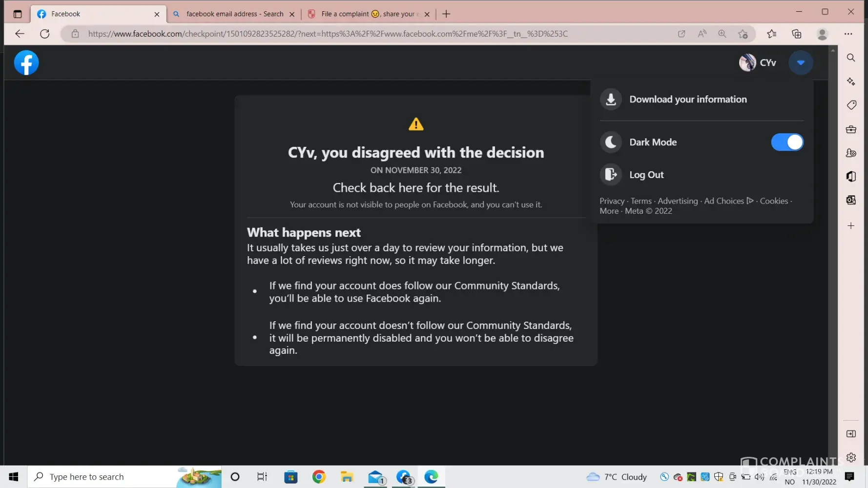Click the Log Out door icon
Image resolution: width=868 pixels, height=488 pixels.
(610, 175)
